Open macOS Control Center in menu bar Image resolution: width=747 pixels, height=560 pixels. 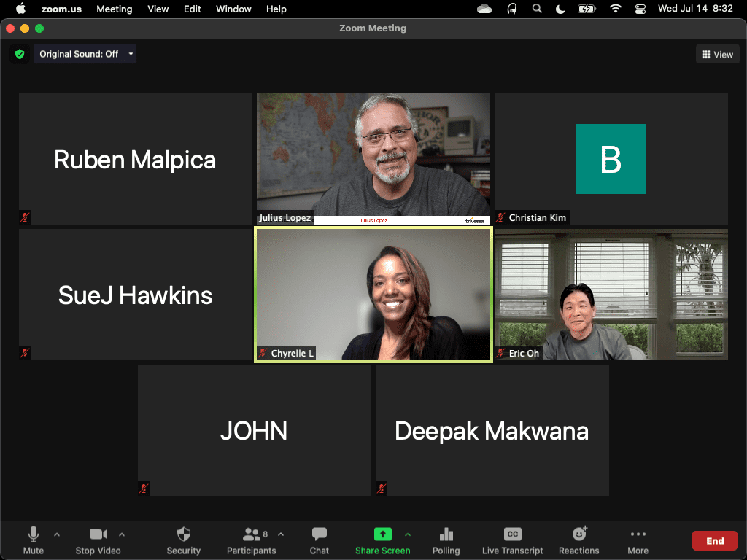click(640, 9)
